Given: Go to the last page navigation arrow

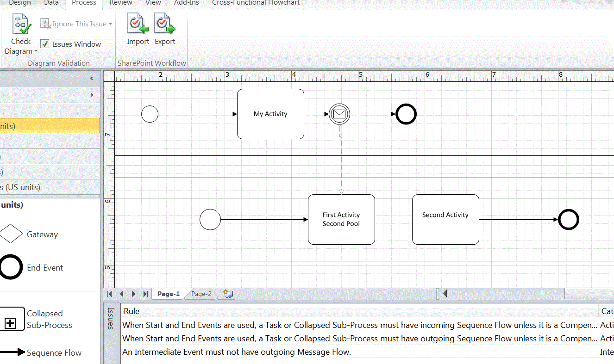Looking at the screenshot, I should (x=145, y=294).
